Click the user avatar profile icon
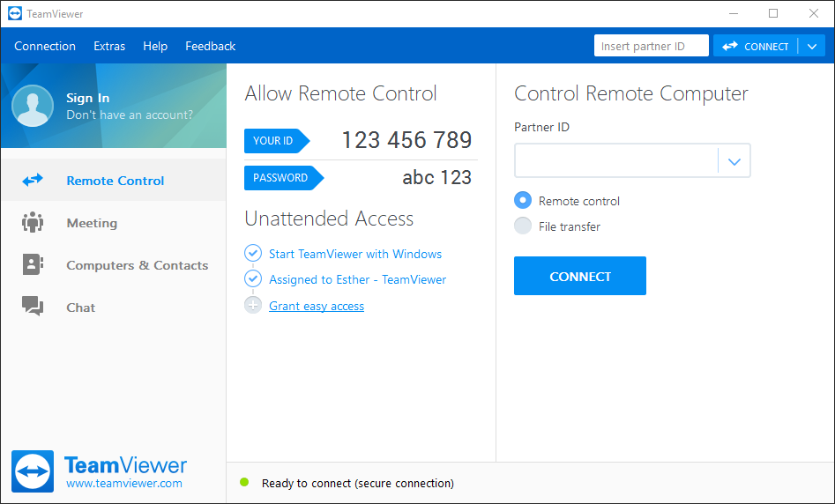Screen dimensions: 835x504 pyautogui.click(x=33, y=107)
